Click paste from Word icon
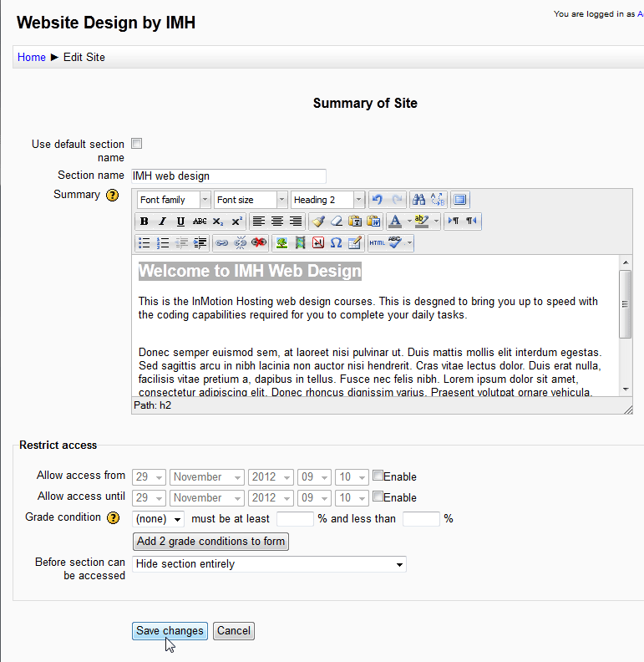The image size is (644, 662). [373, 222]
